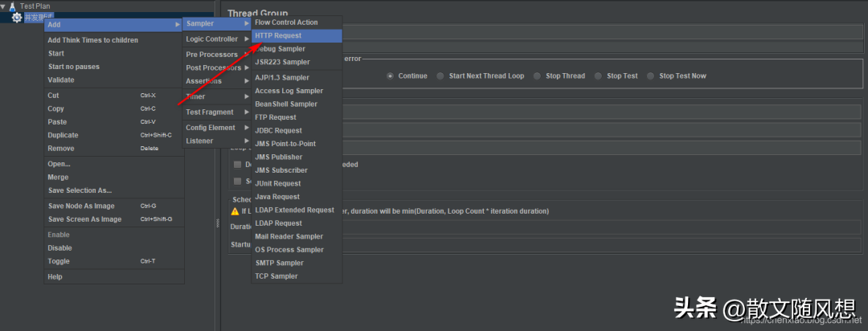Viewport: 868px width, 331px height.
Task: Click Duplicate in context menu
Action: (x=113, y=135)
